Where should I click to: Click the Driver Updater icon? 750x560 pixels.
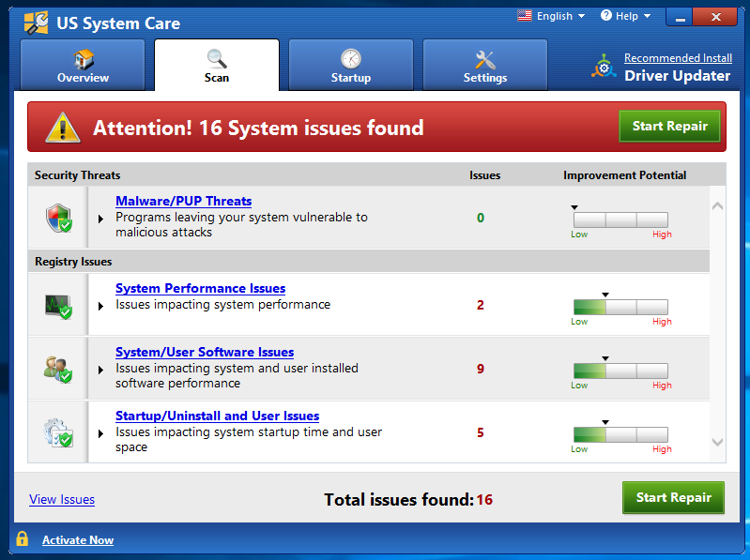click(604, 67)
